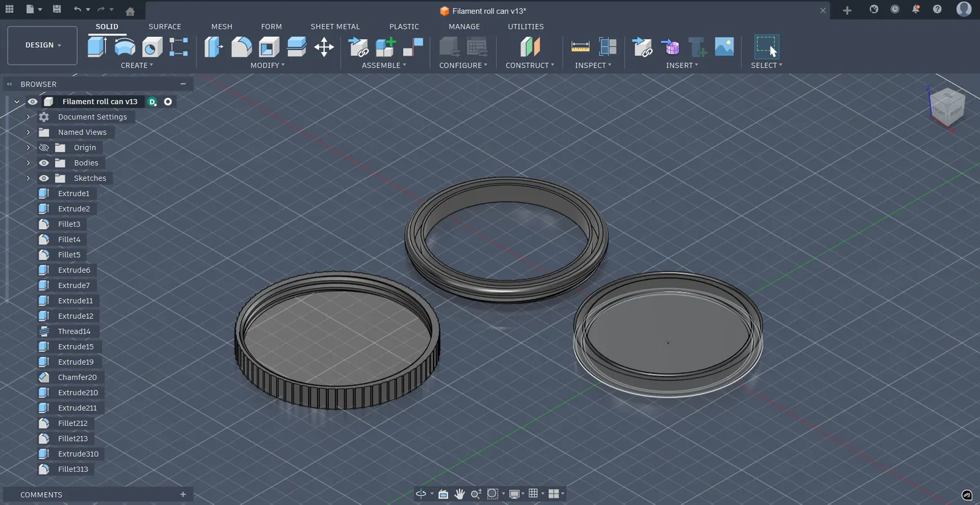This screenshot has width=980, height=505.
Task: Open the Insert Canvas image tool
Action: (x=724, y=47)
